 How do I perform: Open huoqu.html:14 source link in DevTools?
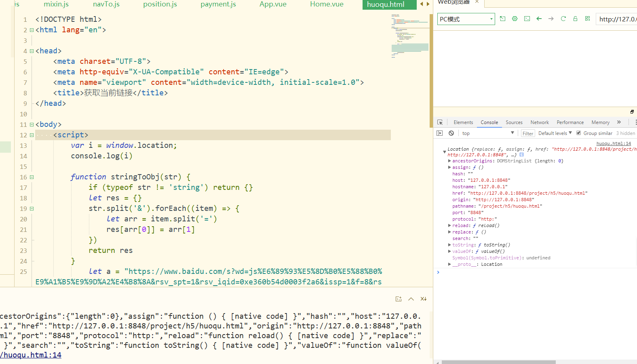[614, 143]
